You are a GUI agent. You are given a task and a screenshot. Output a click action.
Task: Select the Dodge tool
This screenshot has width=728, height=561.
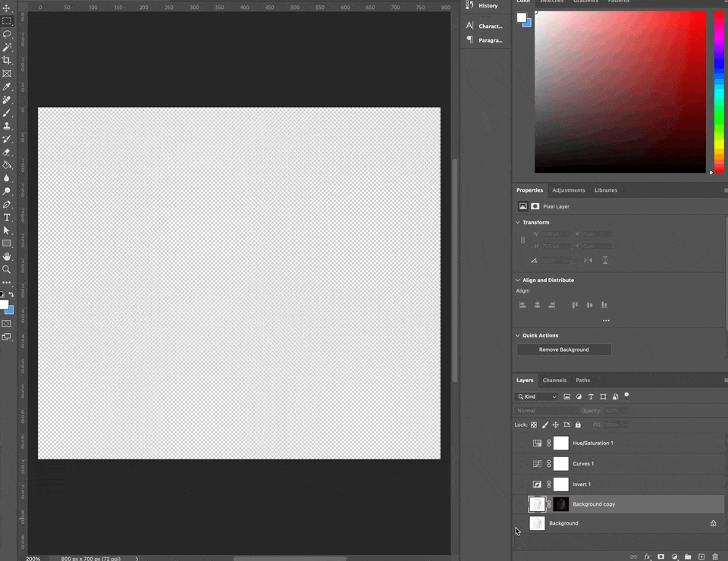pyautogui.click(x=7, y=191)
